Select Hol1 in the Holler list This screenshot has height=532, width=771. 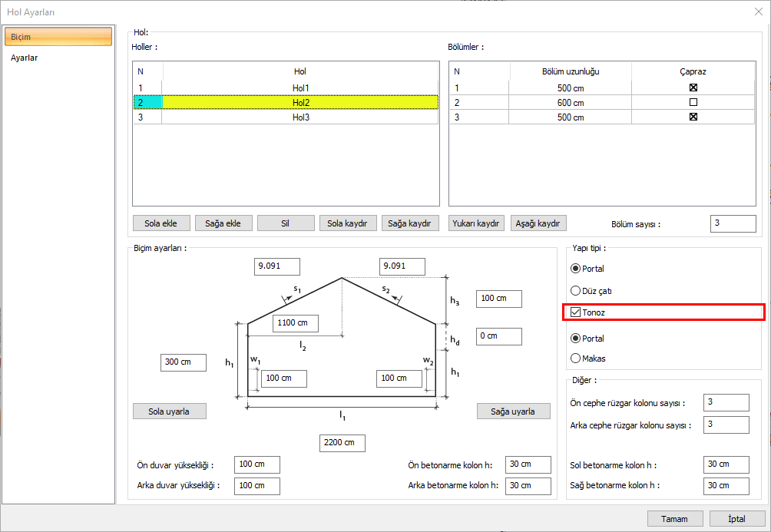[299, 88]
